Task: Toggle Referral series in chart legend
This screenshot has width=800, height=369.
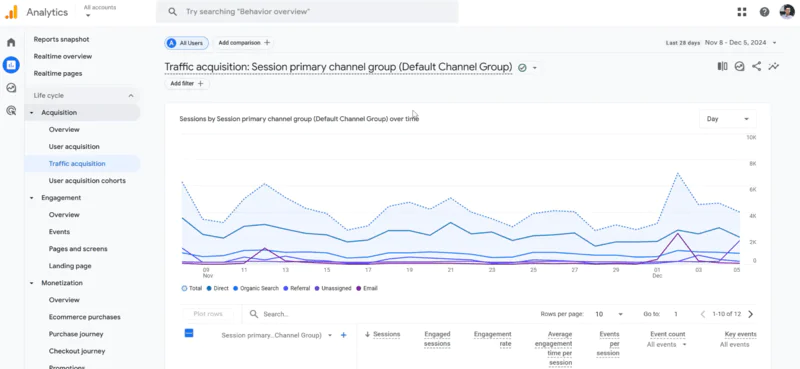Action: coord(296,288)
